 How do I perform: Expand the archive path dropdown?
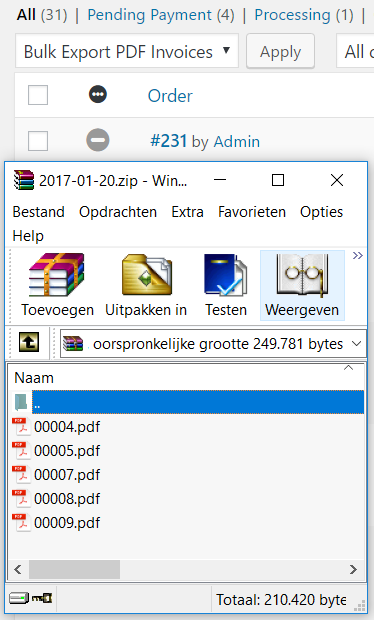(x=357, y=344)
